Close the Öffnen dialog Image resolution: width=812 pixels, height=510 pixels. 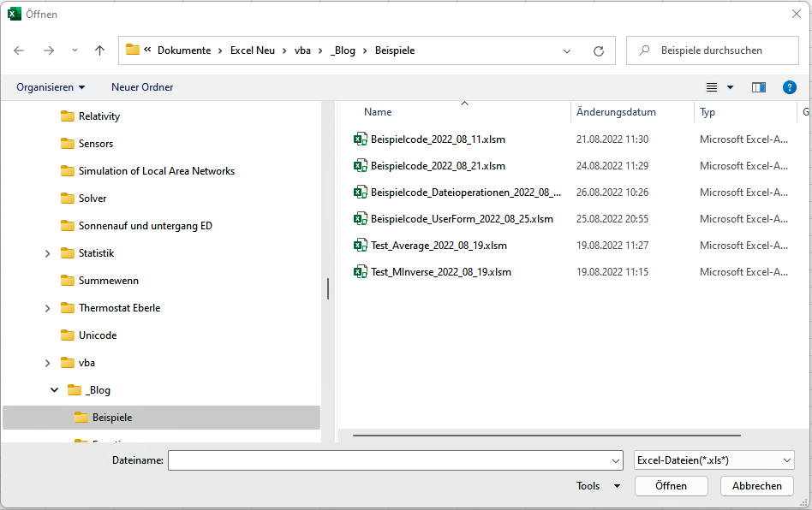coord(797,14)
